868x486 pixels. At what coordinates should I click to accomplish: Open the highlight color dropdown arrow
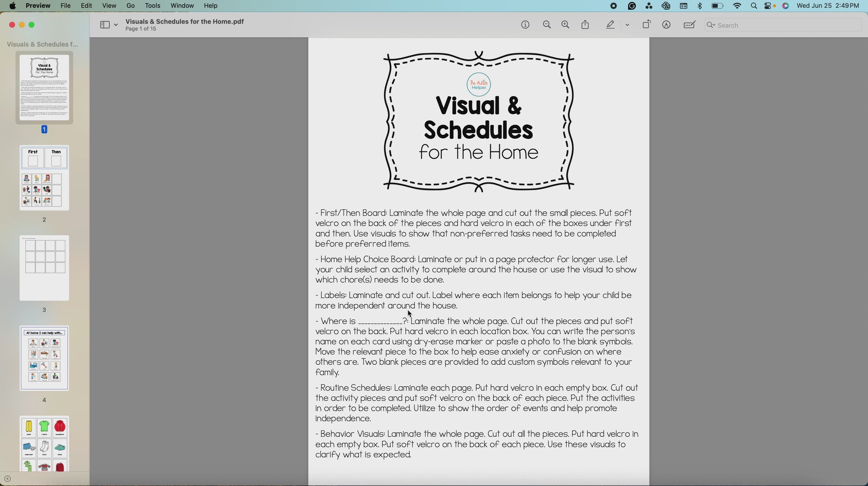(x=627, y=25)
